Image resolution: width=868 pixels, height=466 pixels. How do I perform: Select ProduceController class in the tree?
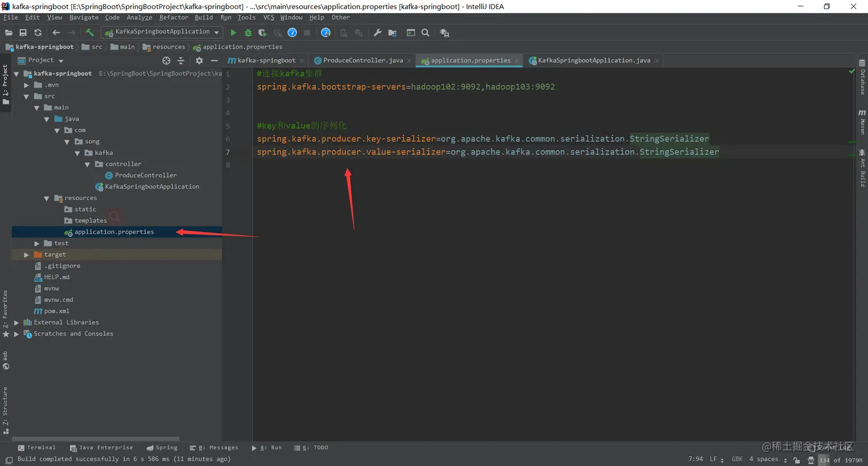pos(146,176)
